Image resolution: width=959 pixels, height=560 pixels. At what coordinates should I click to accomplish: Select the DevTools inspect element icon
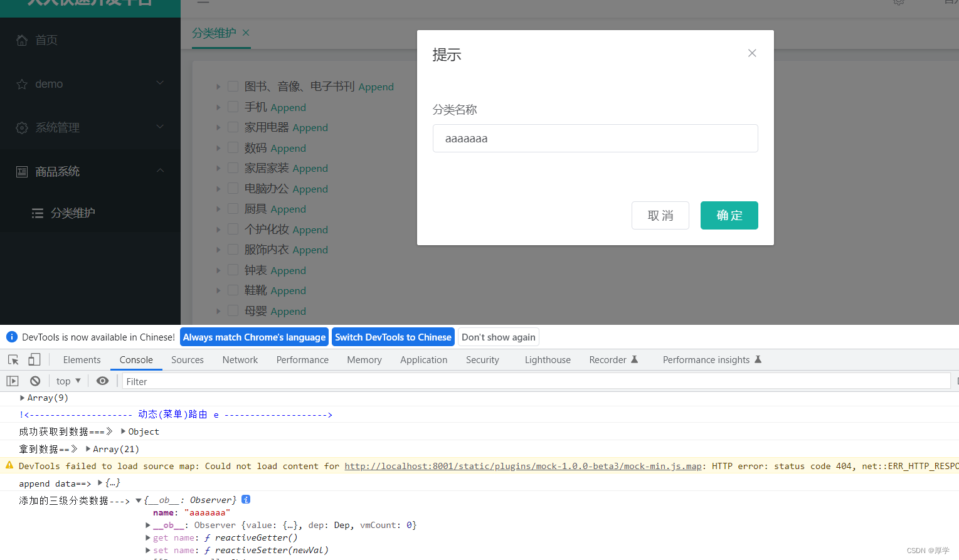[x=13, y=359]
